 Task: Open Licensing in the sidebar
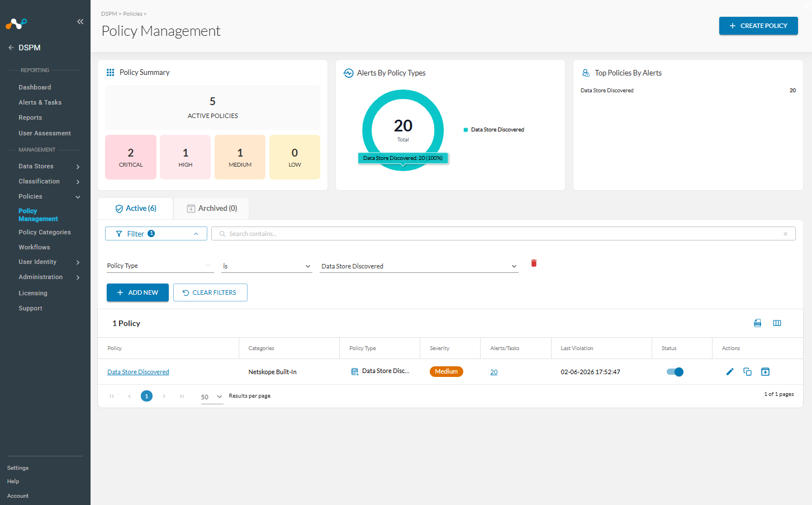click(33, 293)
